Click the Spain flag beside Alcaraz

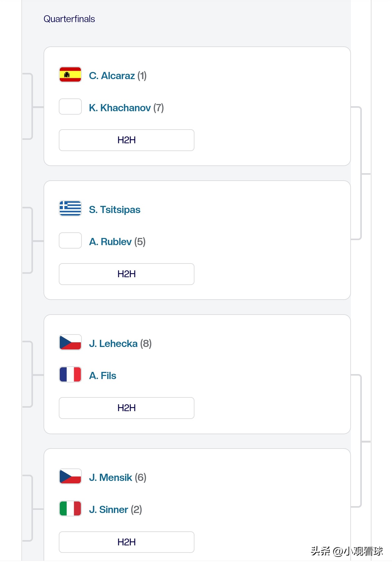point(70,75)
